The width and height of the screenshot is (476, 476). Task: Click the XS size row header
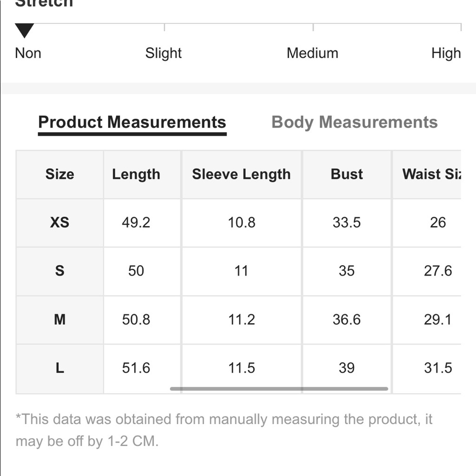(x=59, y=223)
